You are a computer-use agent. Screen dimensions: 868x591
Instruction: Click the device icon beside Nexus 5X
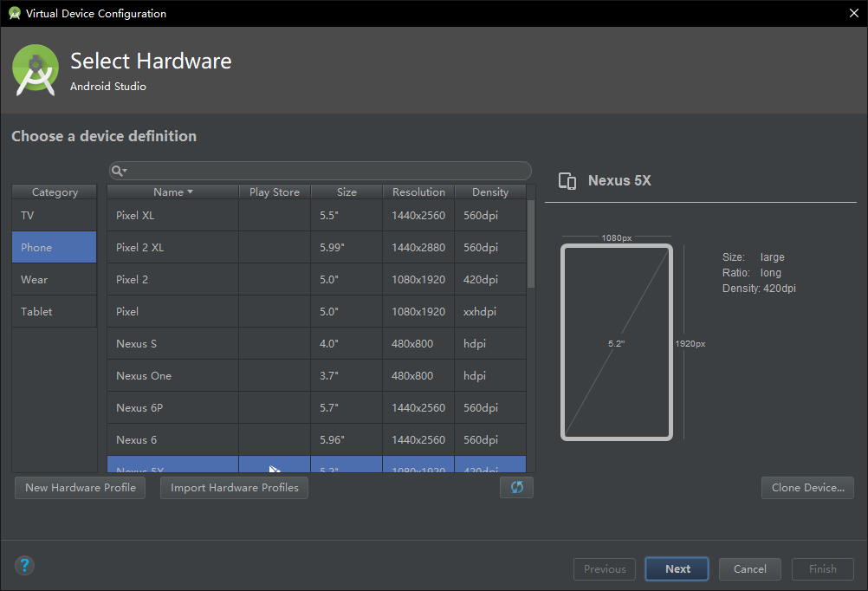pyautogui.click(x=567, y=181)
